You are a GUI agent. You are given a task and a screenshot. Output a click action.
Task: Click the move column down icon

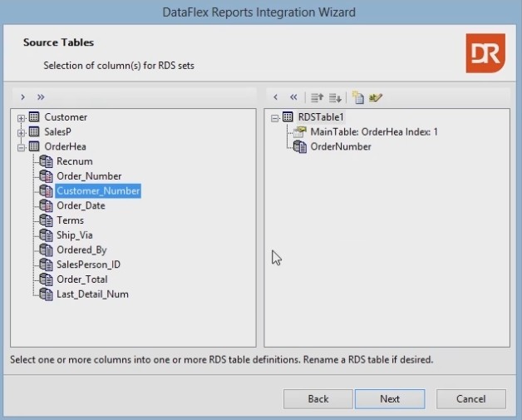pos(334,97)
